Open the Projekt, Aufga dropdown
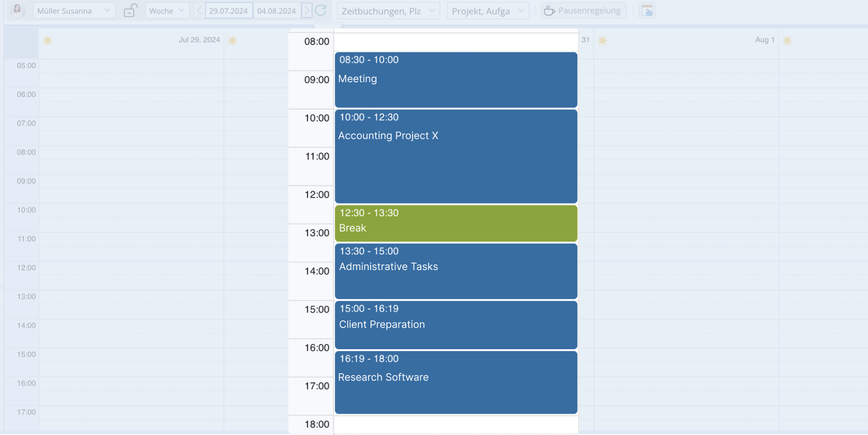This screenshot has width=868, height=435. coord(488,11)
